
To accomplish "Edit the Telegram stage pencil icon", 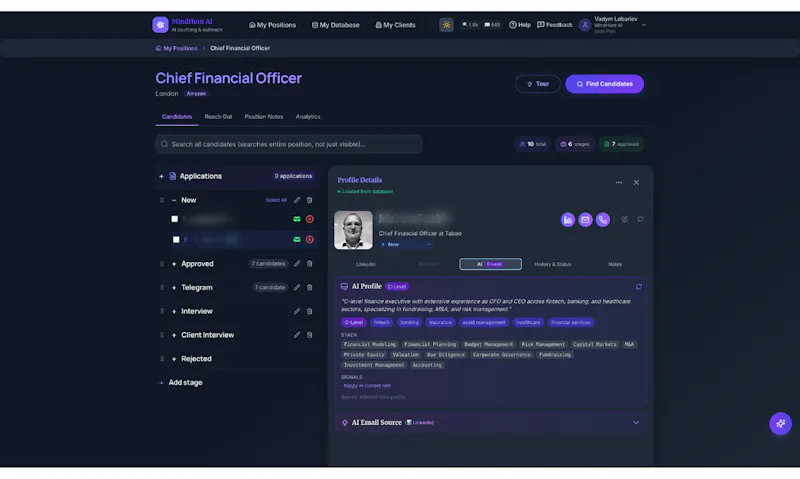I will [x=297, y=287].
